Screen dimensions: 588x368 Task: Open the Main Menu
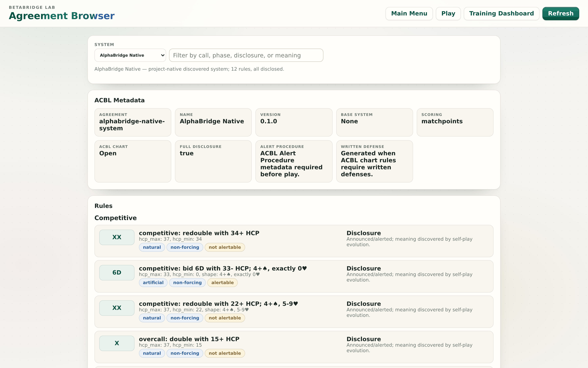(409, 14)
